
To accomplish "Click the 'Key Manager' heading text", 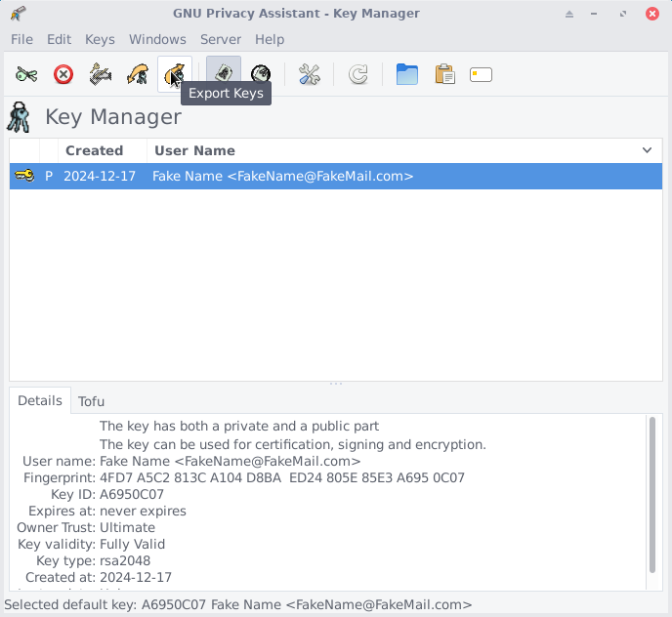I will pos(113,116).
